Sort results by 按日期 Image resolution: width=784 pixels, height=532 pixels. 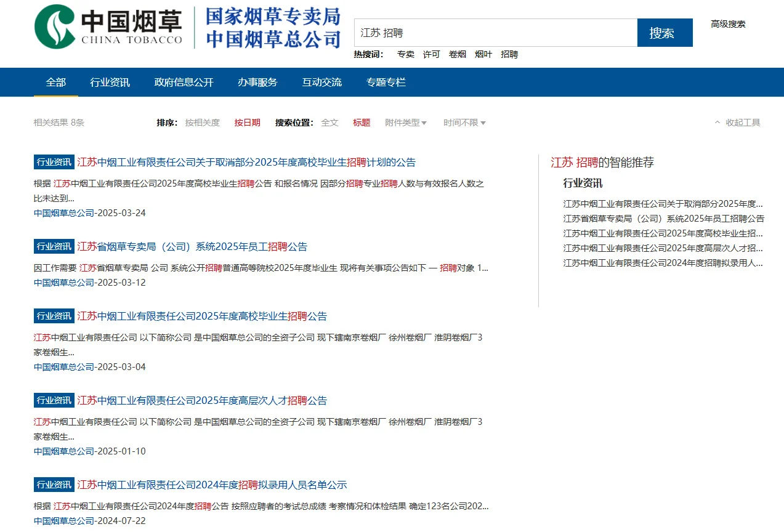point(247,122)
